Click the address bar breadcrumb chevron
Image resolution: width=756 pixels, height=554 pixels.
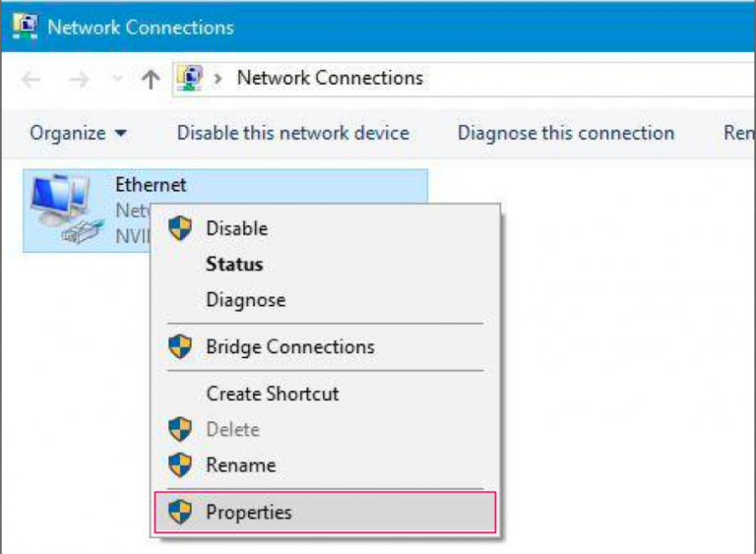coord(218,79)
